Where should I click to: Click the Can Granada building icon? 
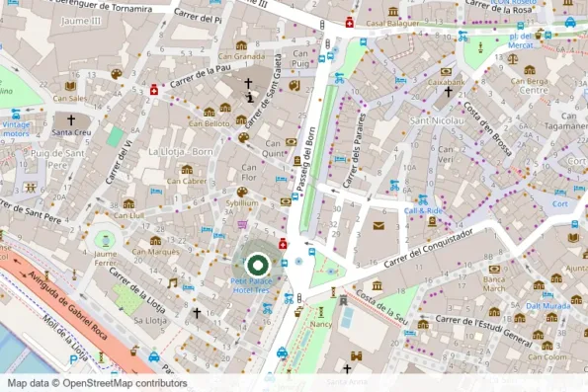pyautogui.click(x=241, y=45)
